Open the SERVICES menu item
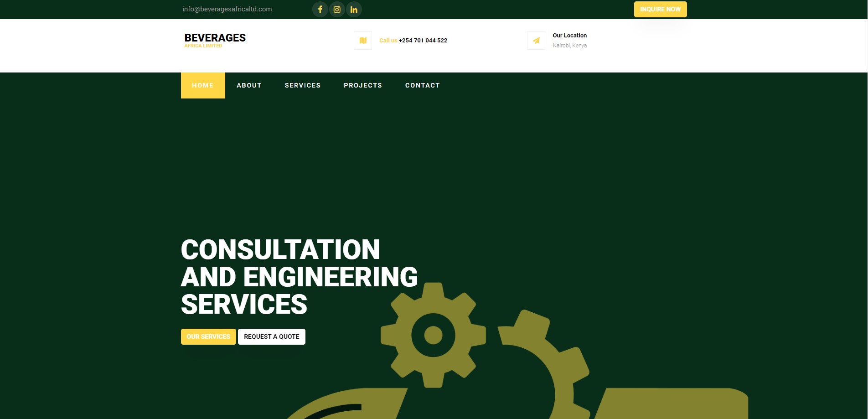The height and width of the screenshot is (419, 868). point(303,85)
